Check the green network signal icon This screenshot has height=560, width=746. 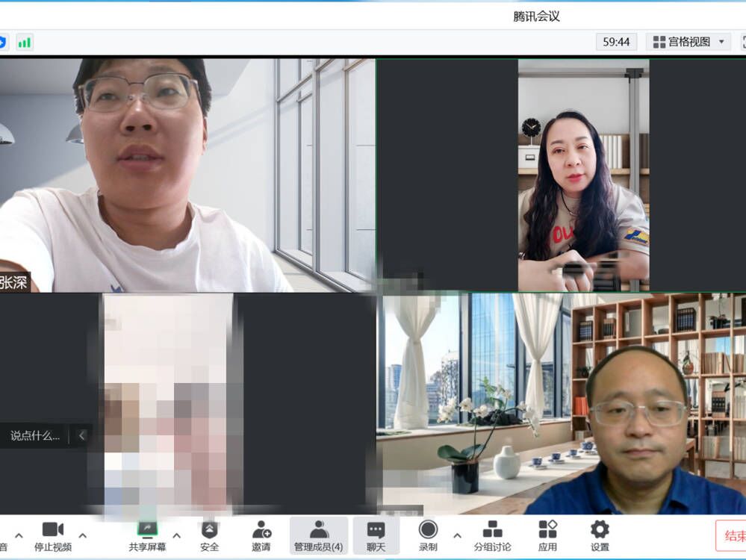pyautogui.click(x=25, y=42)
